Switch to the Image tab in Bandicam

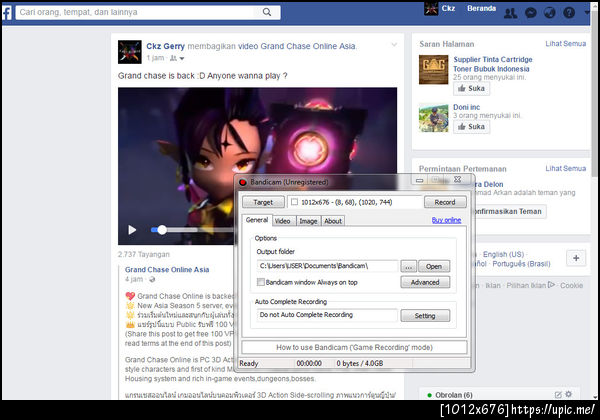point(308,221)
